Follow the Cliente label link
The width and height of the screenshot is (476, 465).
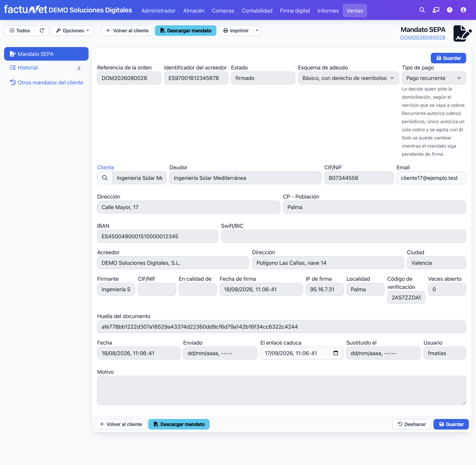pos(106,167)
